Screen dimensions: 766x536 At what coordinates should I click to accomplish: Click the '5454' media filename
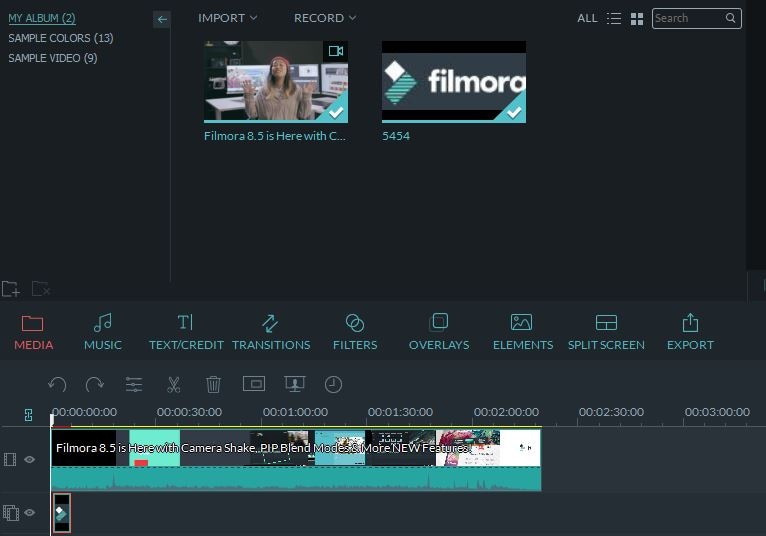coord(396,136)
